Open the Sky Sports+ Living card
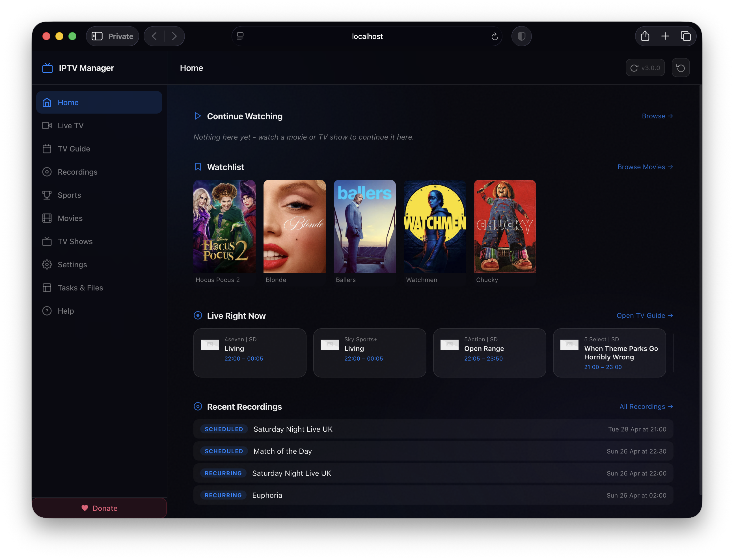 click(x=370, y=353)
